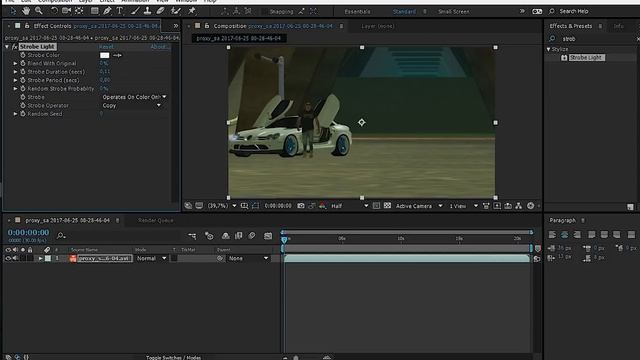Select the Pen tool
This screenshot has width=640, height=360.
(107, 11)
